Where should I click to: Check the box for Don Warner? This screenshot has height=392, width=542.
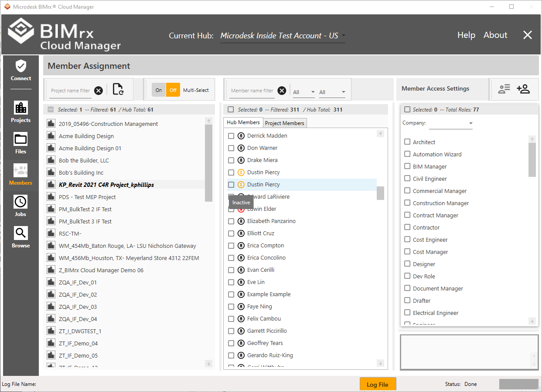tap(231, 148)
